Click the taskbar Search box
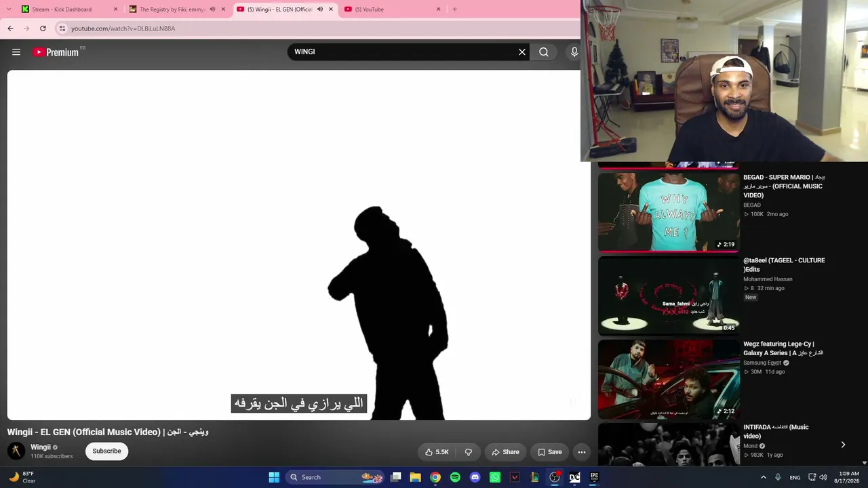This screenshot has width=868, height=488. coord(335,477)
